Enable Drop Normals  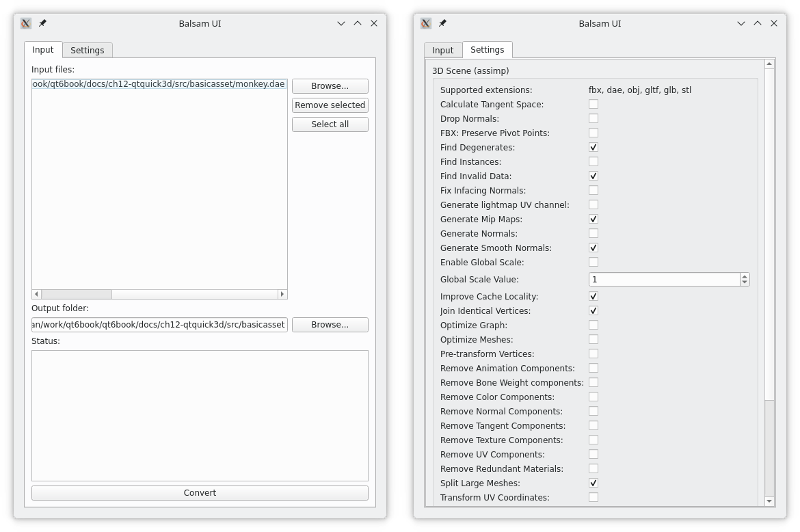pos(593,118)
